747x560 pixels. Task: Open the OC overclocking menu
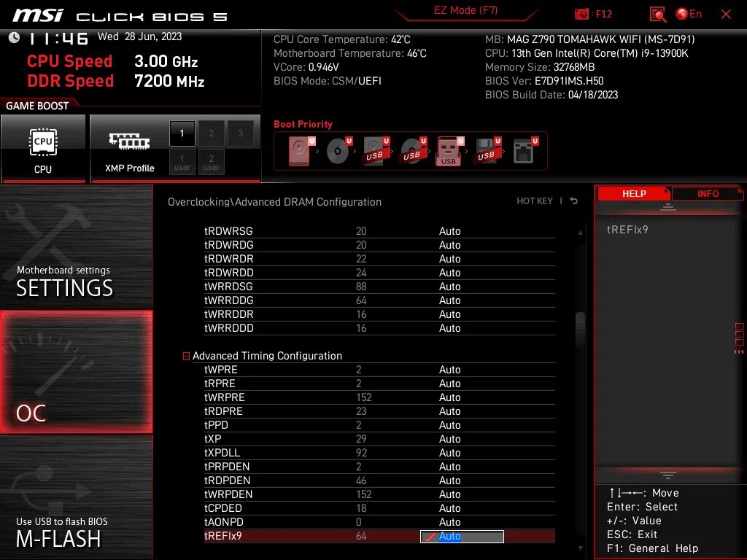point(76,373)
